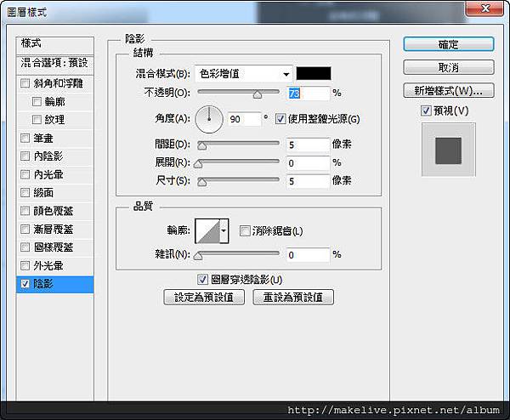Viewport: 510px width, 420px height.
Task: Open the 混合模式 dropdown showing 色彩增值
Action: coord(244,74)
